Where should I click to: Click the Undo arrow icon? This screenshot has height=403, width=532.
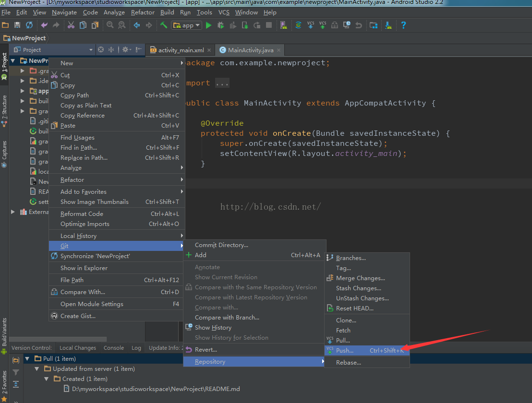tap(44, 25)
